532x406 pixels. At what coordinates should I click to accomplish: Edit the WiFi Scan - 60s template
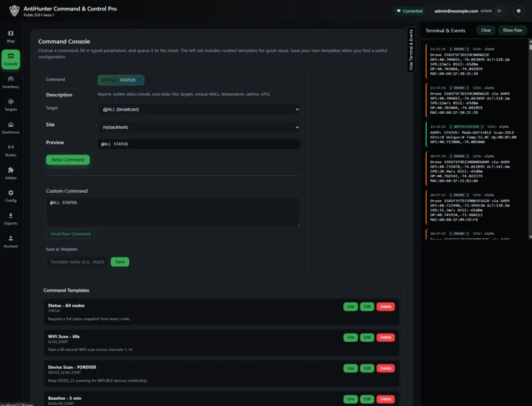[x=367, y=337]
